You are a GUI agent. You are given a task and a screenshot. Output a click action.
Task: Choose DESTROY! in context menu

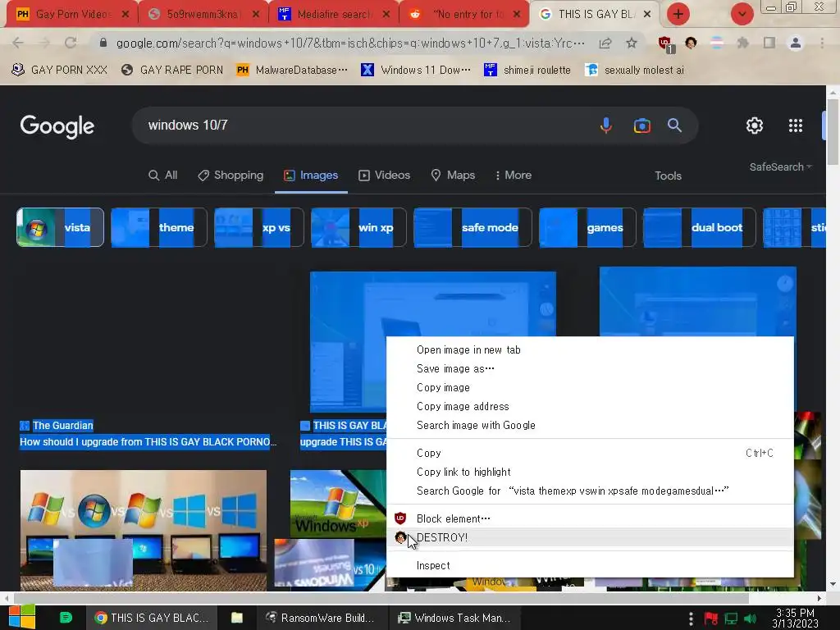pyautogui.click(x=590, y=537)
